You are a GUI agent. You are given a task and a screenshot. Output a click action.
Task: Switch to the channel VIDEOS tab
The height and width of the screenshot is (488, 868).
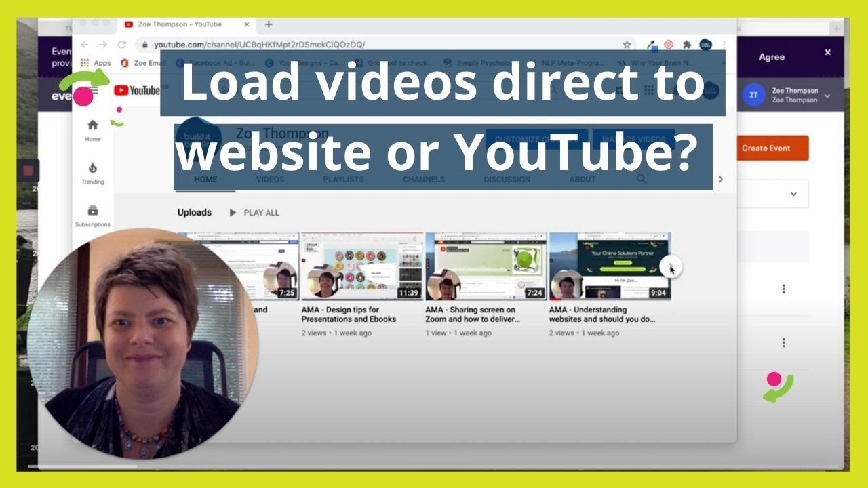tap(271, 180)
